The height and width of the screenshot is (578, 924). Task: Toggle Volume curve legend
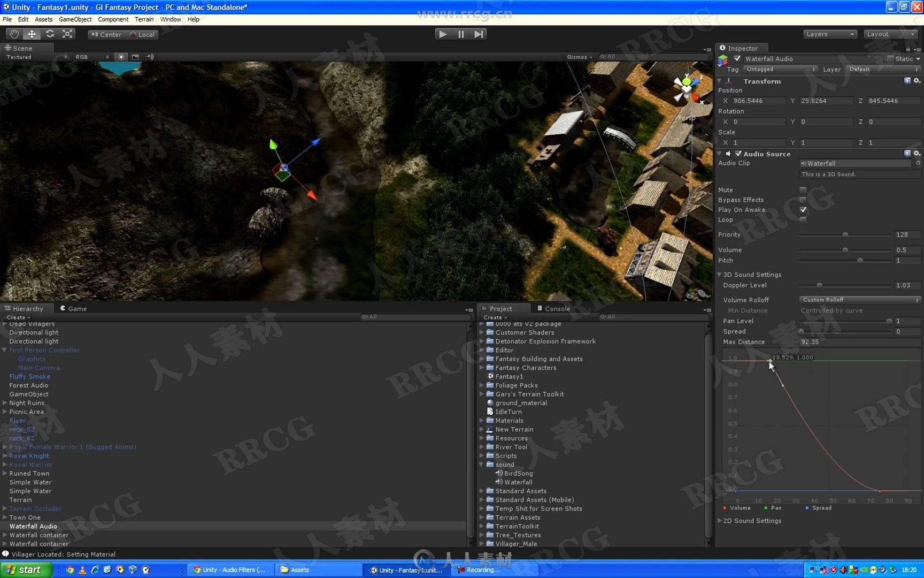click(736, 508)
